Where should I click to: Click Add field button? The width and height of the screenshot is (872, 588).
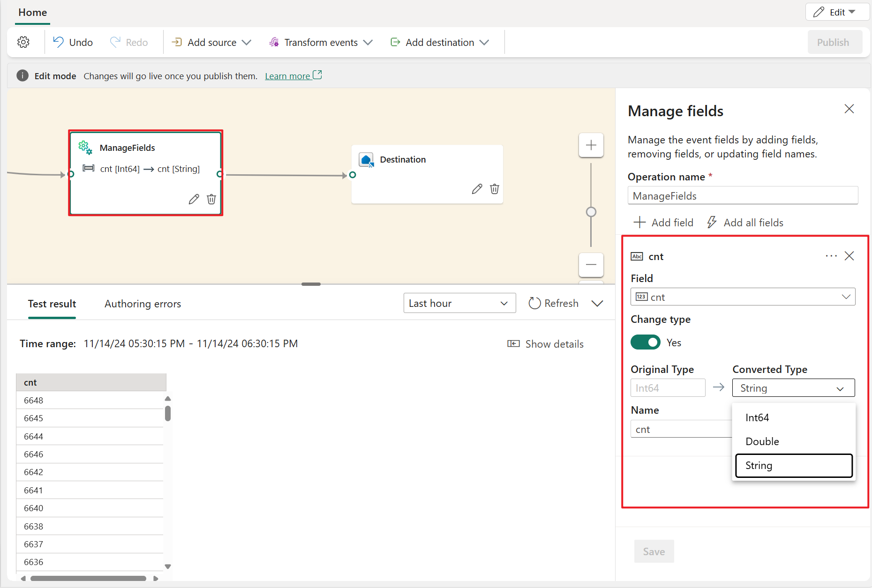coord(663,223)
